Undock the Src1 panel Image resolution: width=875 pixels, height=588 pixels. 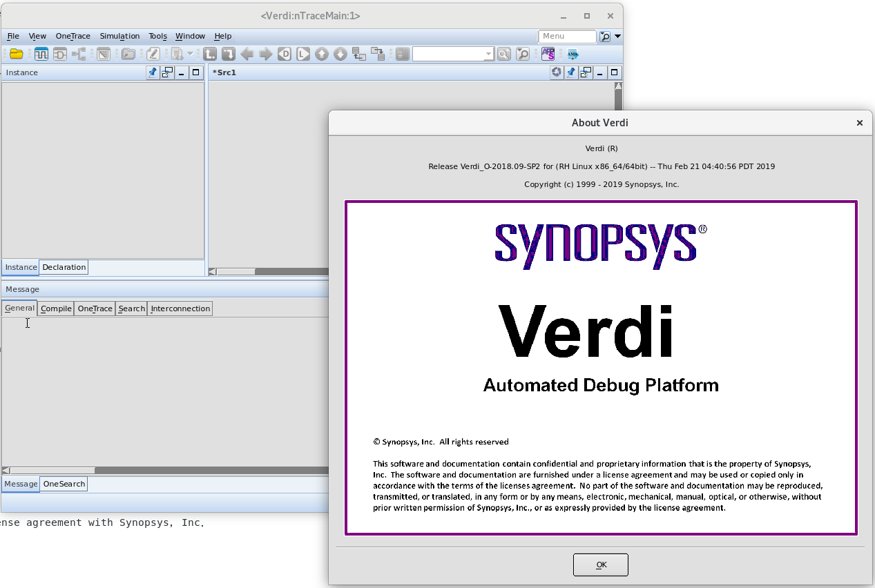point(586,72)
